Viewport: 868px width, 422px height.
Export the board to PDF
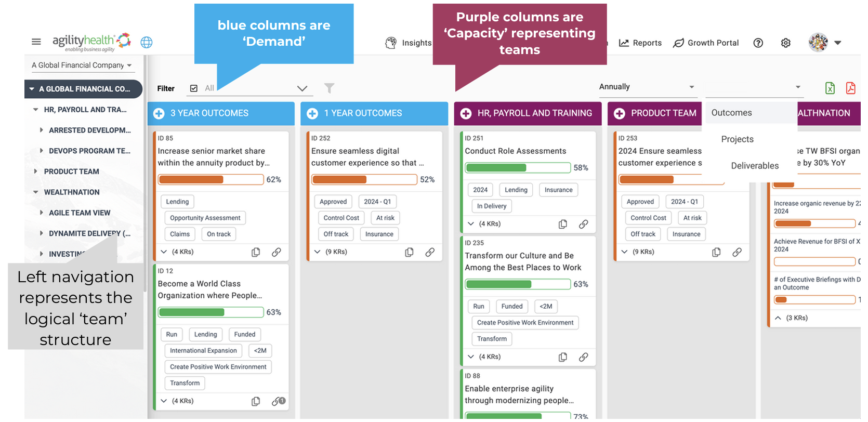click(851, 88)
